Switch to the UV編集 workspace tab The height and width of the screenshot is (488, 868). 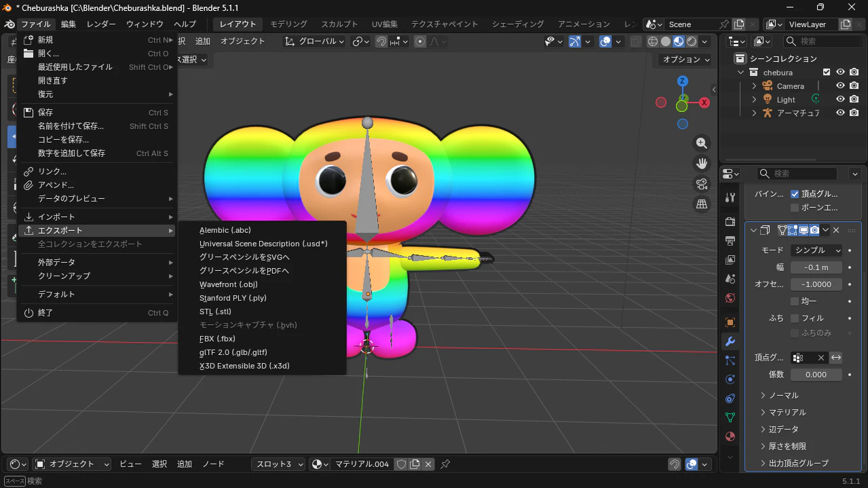click(x=385, y=24)
